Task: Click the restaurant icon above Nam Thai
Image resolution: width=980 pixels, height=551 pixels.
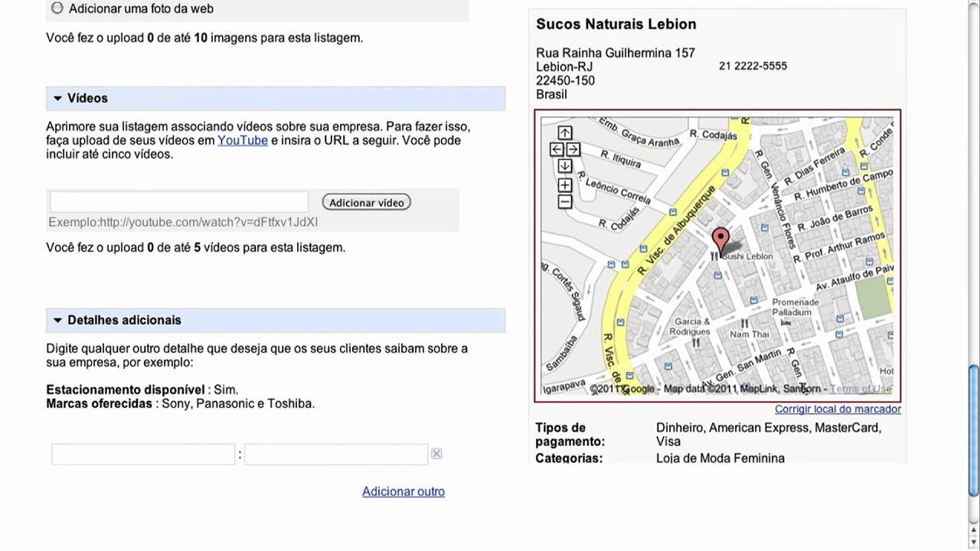Action: pyautogui.click(x=743, y=324)
